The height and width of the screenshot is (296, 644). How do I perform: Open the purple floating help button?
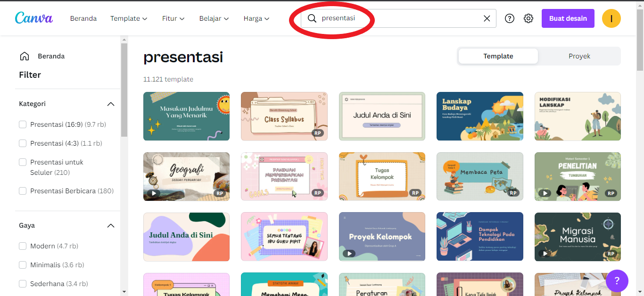click(617, 281)
